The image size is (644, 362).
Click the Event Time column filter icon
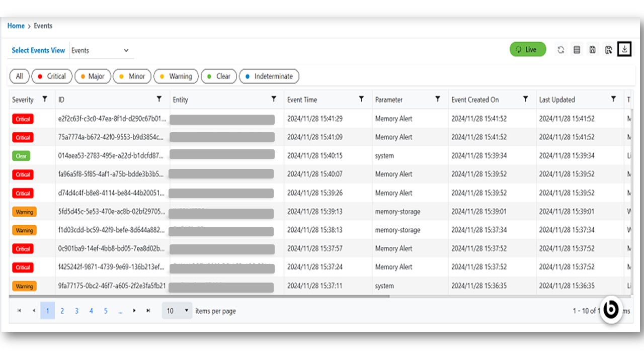(x=361, y=99)
